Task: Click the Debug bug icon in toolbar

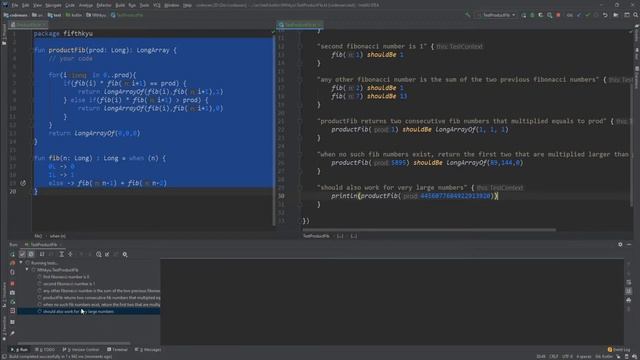Action: coord(532,15)
